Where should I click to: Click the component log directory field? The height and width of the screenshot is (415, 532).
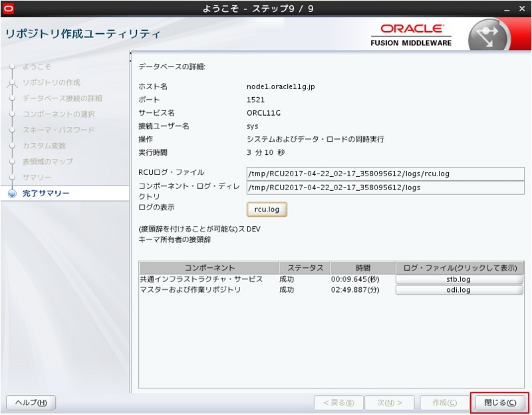click(386, 188)
